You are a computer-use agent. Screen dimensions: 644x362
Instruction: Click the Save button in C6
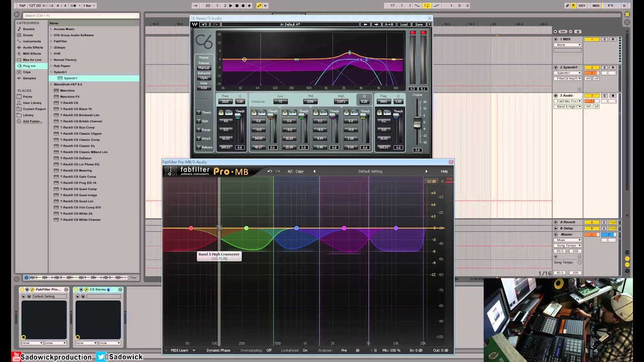(419, 24)
